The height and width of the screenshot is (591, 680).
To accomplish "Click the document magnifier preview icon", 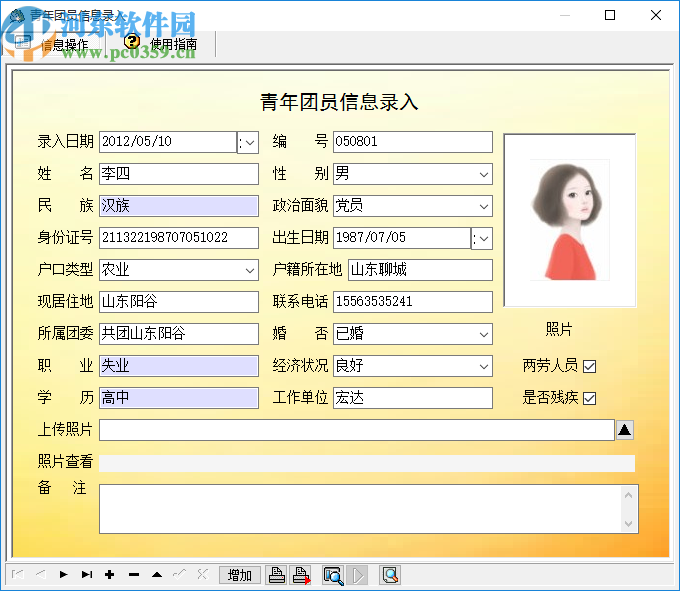I will [390, 575].
